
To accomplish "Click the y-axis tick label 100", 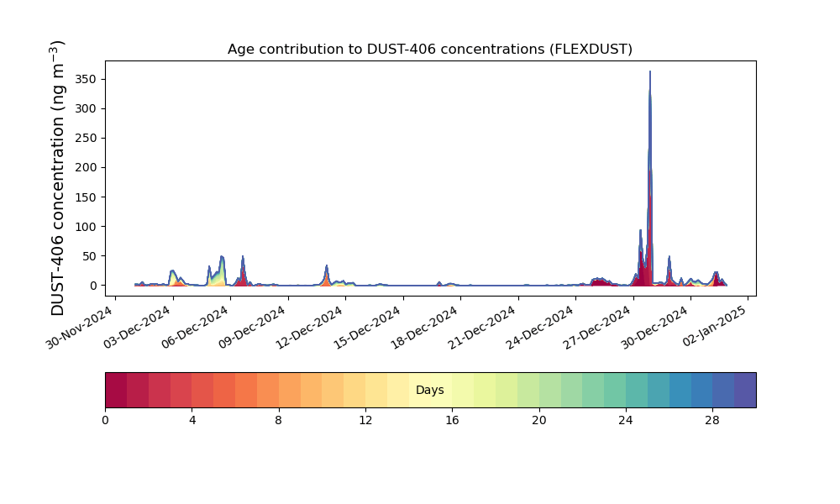I will click(x=87, y=227).
